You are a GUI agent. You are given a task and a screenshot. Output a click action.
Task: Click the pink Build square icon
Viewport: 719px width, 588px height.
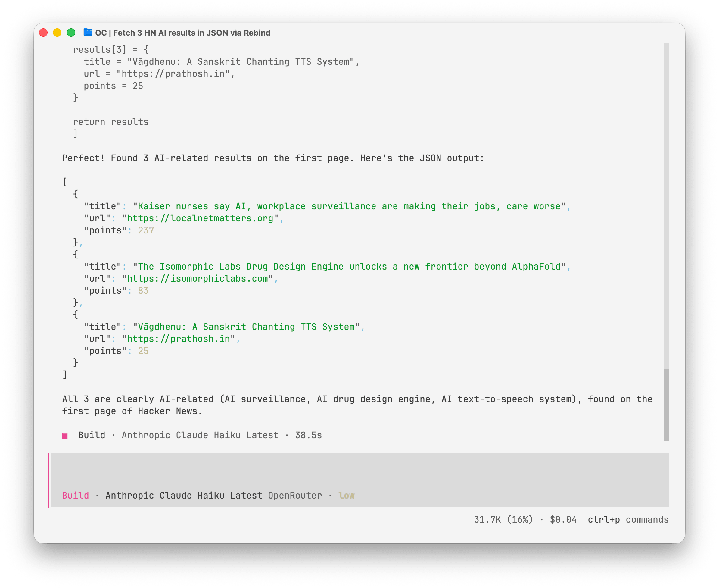click(x=65, y=436)
